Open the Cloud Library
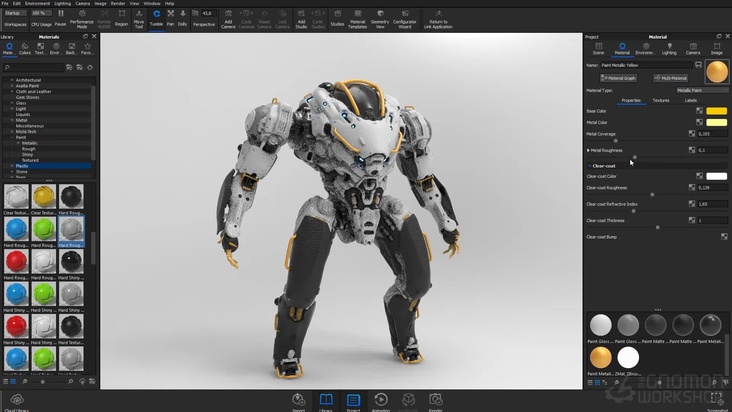 tap(17, 402)
